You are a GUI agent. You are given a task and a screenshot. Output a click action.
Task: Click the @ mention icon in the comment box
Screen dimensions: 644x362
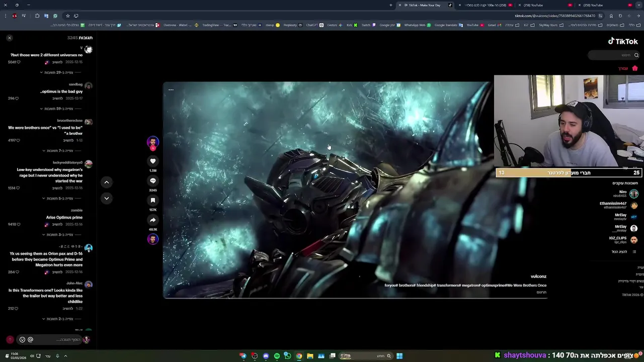pos(30,339)
